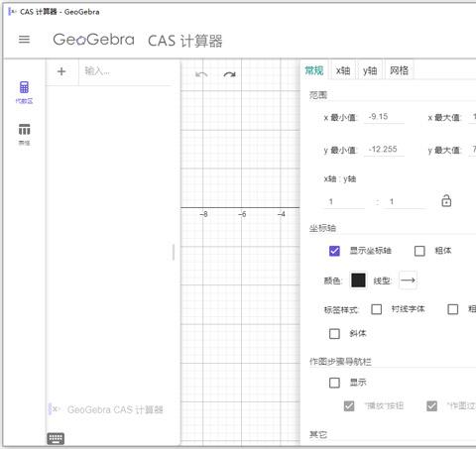Click the x 最小值 input field
Image resolution: width=476 pixels, height=449 pixels.
pyautogui.click(x=384, y=117)
